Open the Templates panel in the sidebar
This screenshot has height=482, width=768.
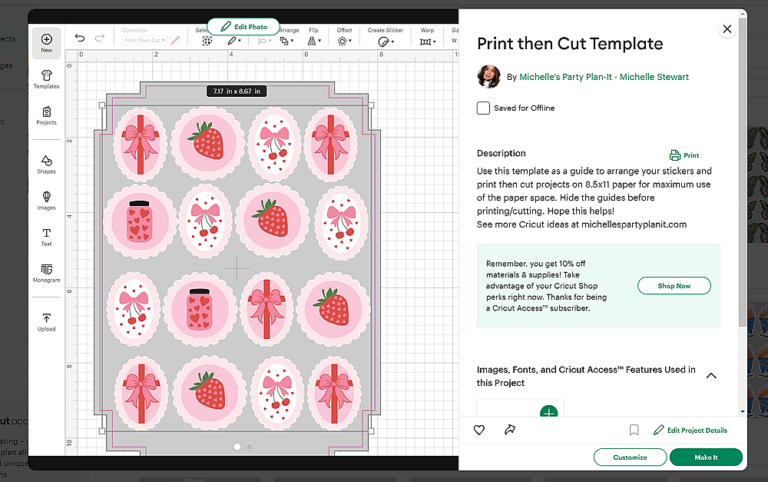pyautogui.click(x=47, y=79)
